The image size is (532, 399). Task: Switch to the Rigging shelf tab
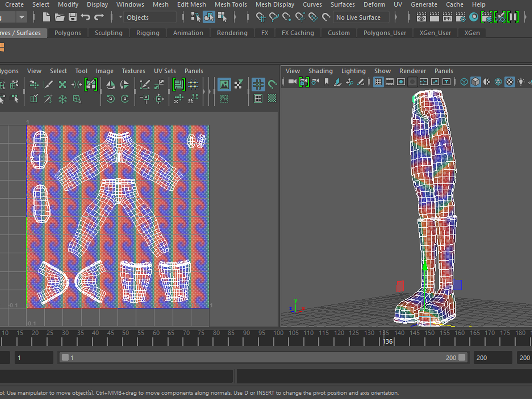148,33
